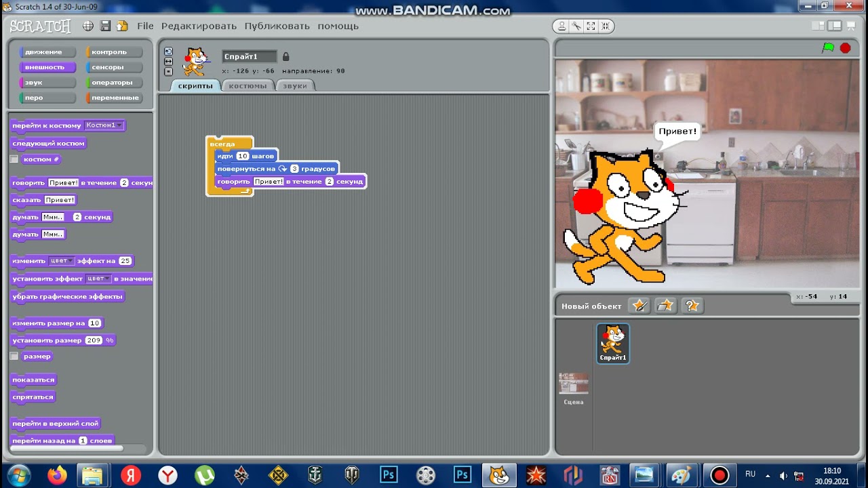Image resolution: width=868 pixels, height=488 pixels.
Task: Switch to full stage view mode
Action: tap(835, 26)
